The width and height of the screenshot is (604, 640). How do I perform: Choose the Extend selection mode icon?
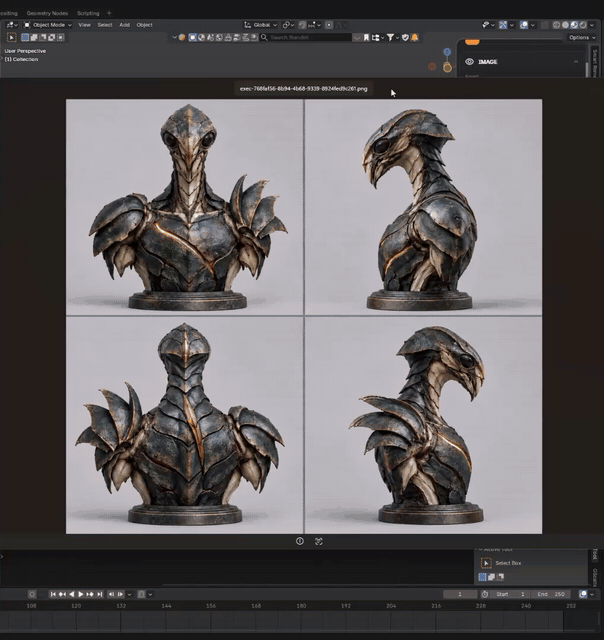[34, 37]
